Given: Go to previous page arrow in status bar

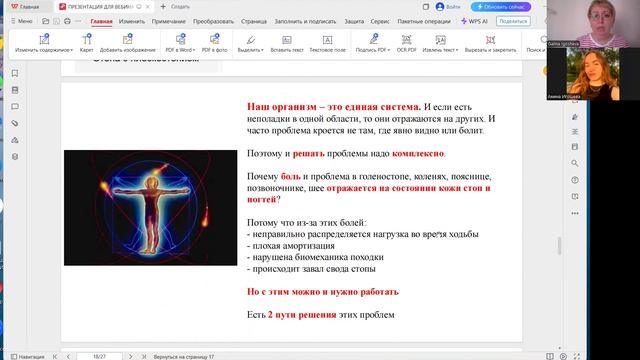Looking at the screenshot, I should coord(68,357).
